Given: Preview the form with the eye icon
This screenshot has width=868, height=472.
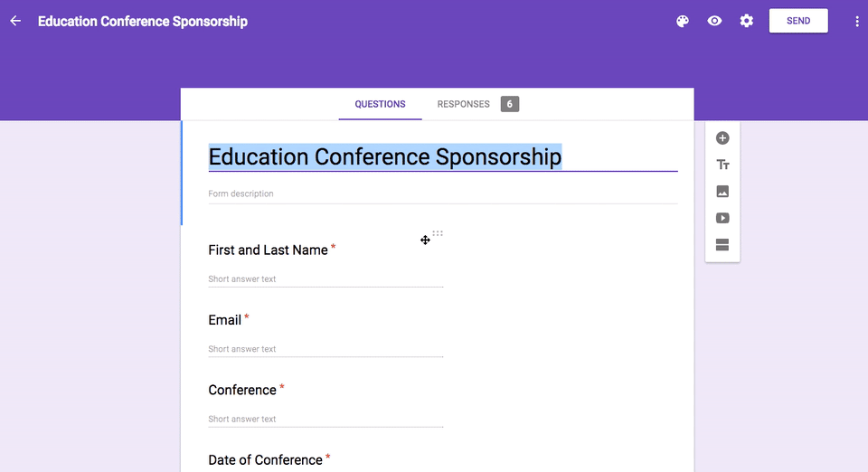Looking at the screenshot, I should tap(714, 21).
